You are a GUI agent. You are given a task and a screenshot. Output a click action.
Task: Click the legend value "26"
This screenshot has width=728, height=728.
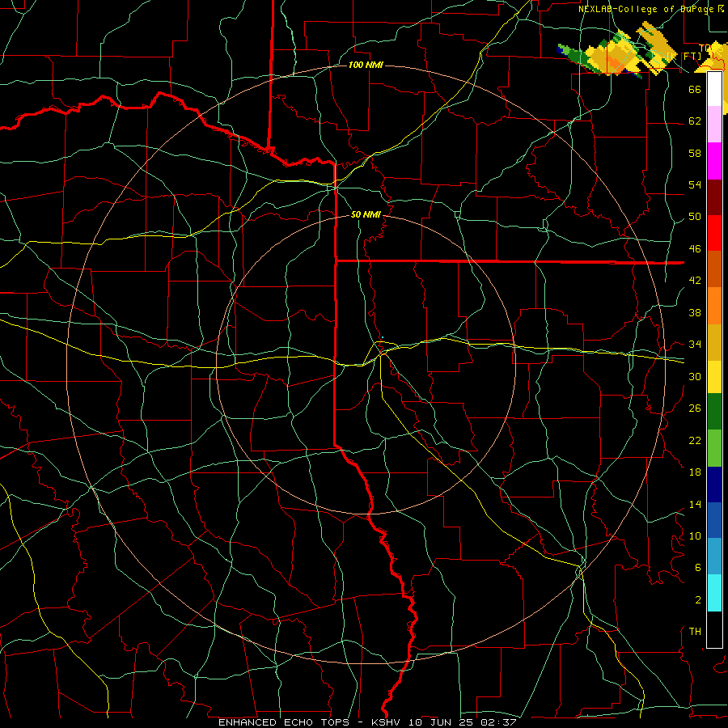pyautogui.click(x=695, y=408)
